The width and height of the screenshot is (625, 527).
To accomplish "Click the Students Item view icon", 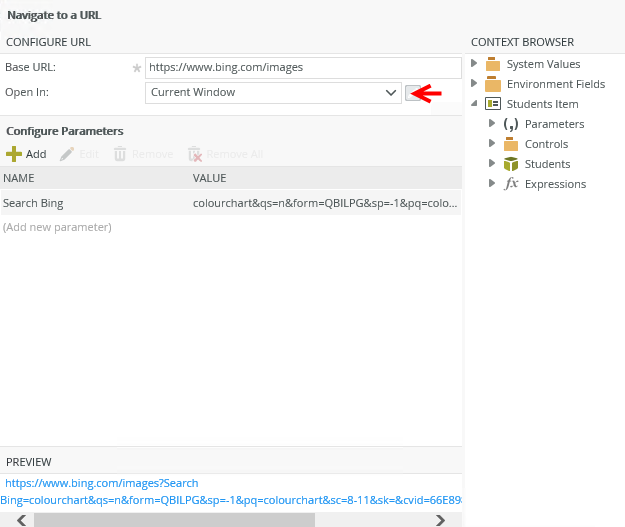I will 492,104.
